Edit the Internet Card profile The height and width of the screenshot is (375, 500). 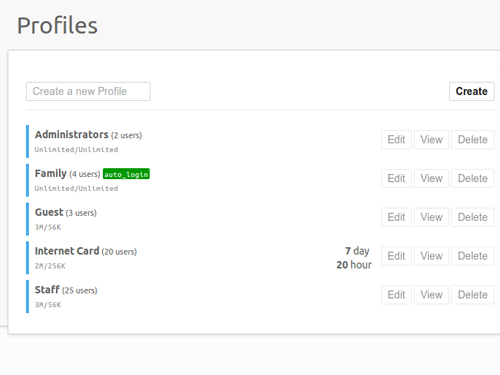(x=396, y=256)
